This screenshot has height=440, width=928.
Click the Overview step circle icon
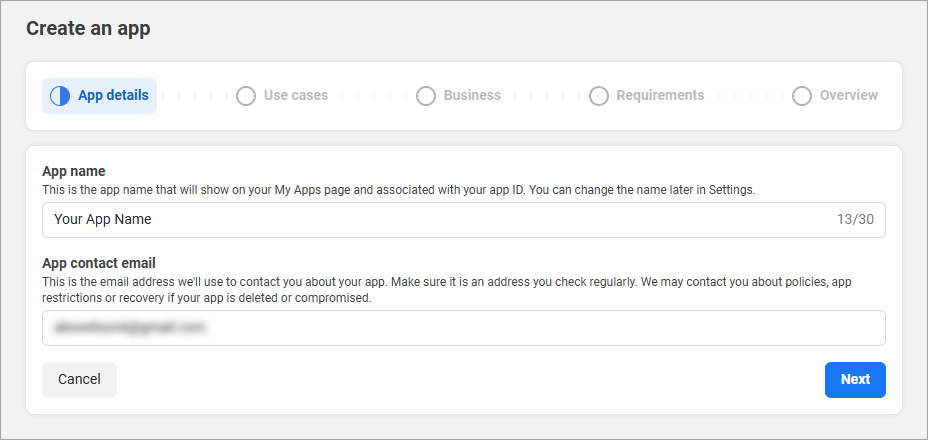pos(802,96)
